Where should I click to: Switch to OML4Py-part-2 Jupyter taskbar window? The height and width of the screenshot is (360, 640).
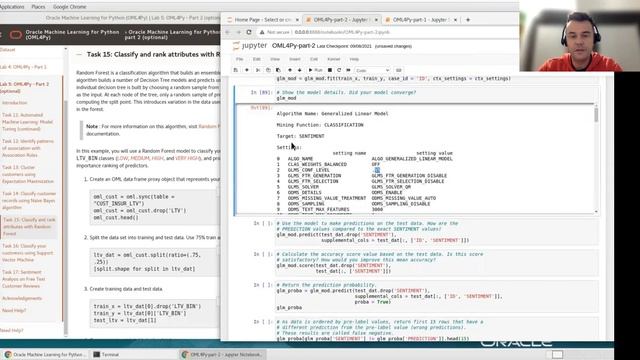[x=222, y=354]
